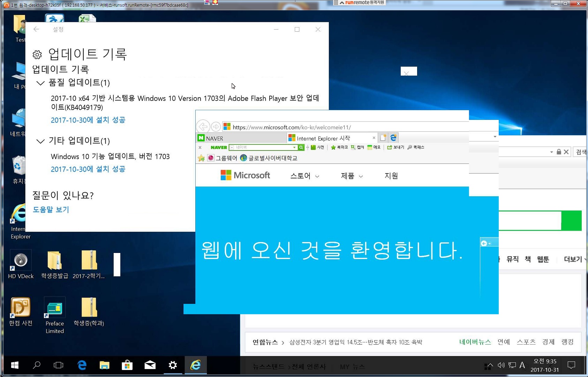This screenshot has height=377, width=588.
Task: Open the Naver toolbar memo (메모) tool
Action: point(374,147)
